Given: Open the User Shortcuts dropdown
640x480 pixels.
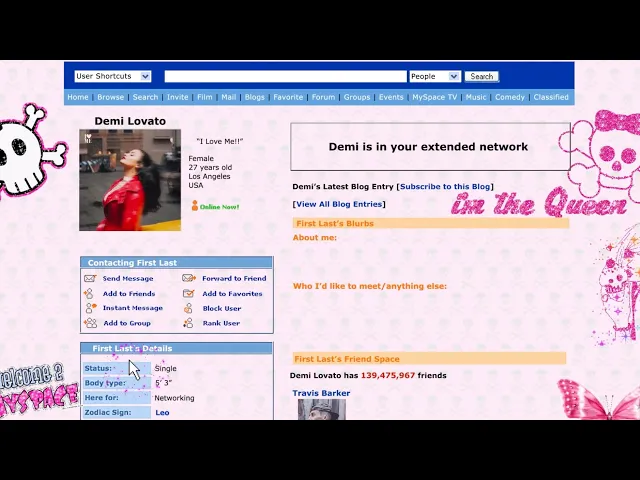Looking at the screenshot, I should (x=113, y=76).
